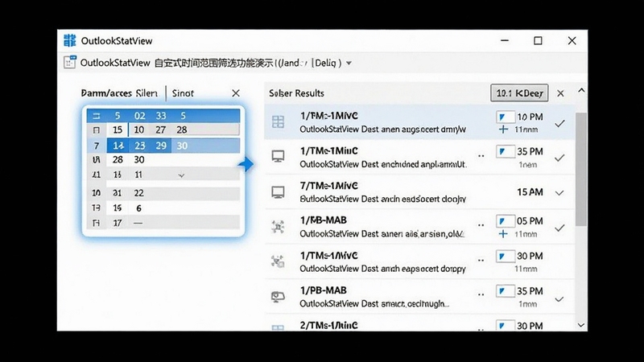Viewport: 644px width, 362px height.
Task: Open more options dots on 05 PM row
Action: 481,225
